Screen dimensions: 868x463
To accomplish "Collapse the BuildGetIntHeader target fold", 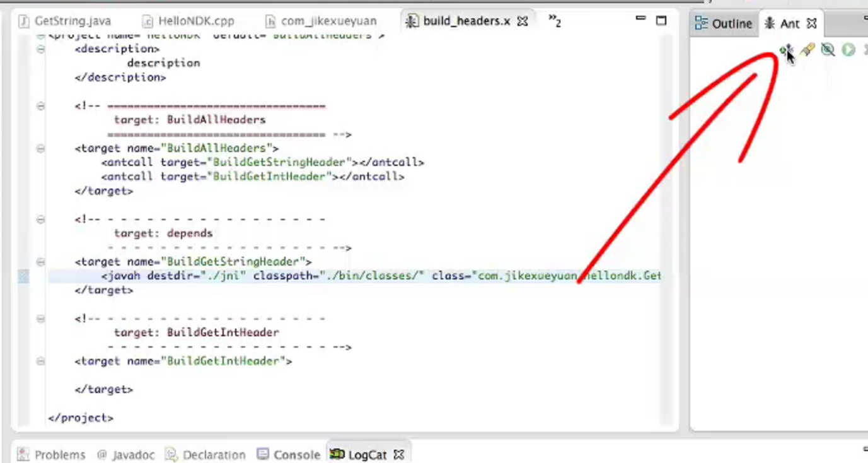I will (x=40, y=361).
